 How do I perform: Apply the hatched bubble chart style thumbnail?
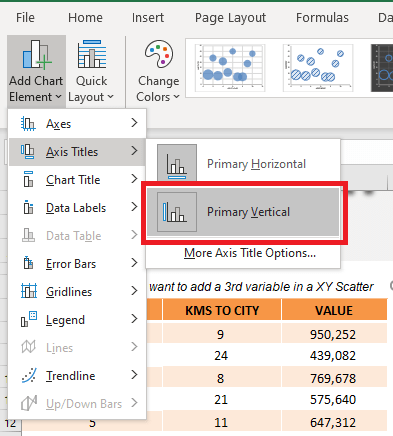[318, 68]
